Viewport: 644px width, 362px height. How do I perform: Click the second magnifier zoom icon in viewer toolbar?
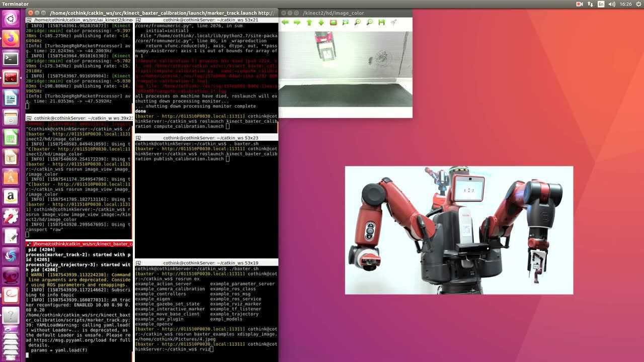369,23
